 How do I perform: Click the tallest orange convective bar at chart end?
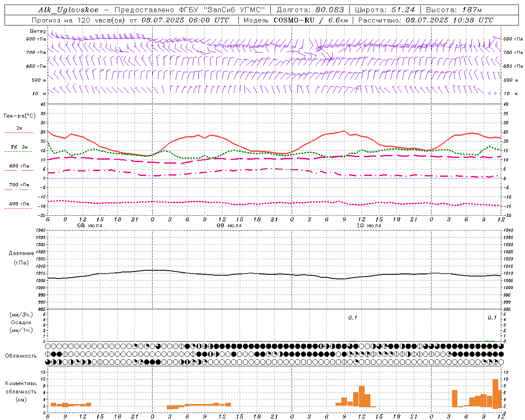pos(495,394)
